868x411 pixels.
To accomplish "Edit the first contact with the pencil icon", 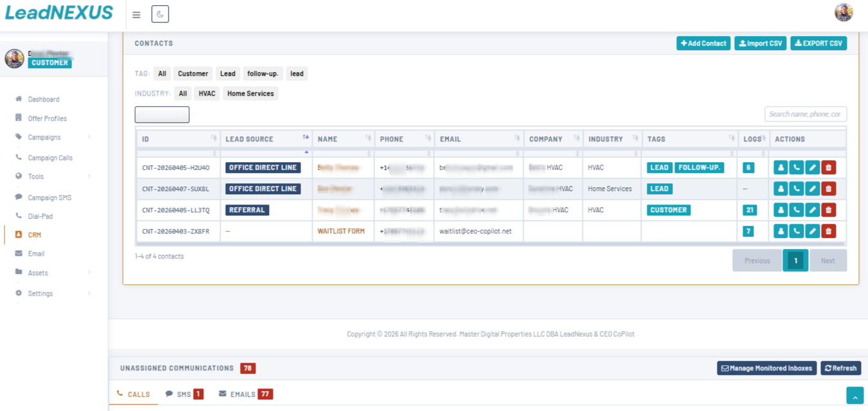I will (x=813, y=167).
